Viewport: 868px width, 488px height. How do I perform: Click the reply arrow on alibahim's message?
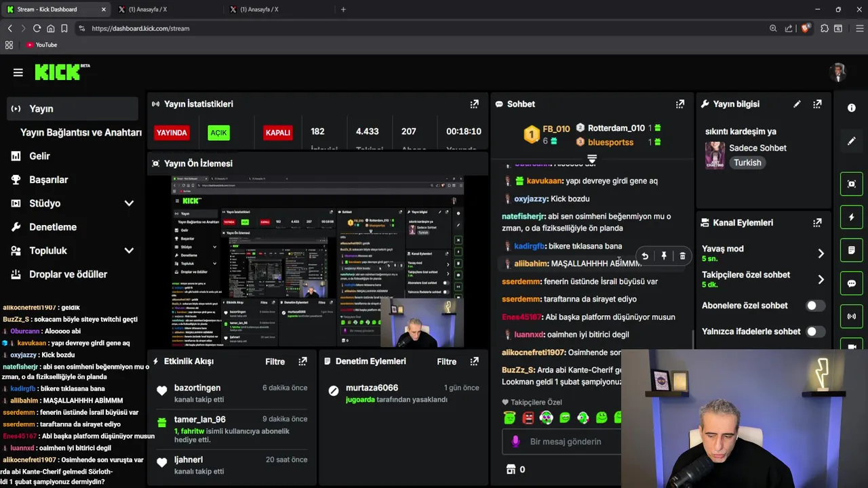645,256
